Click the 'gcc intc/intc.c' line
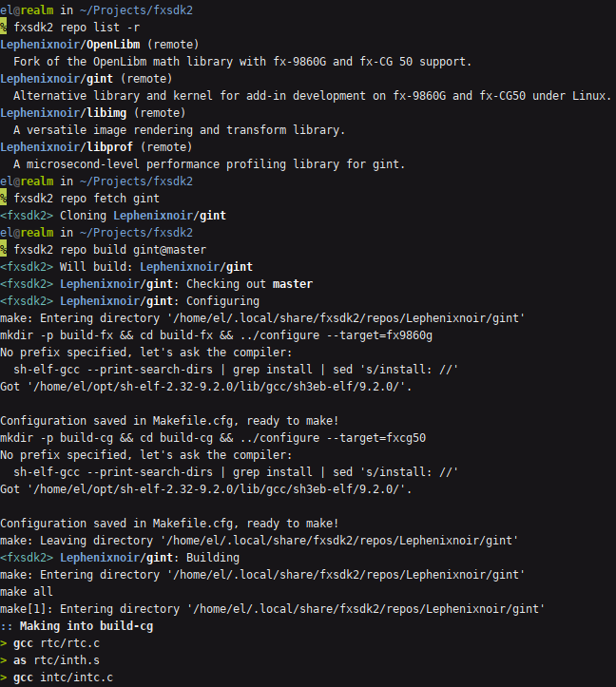 coord(56,677)
